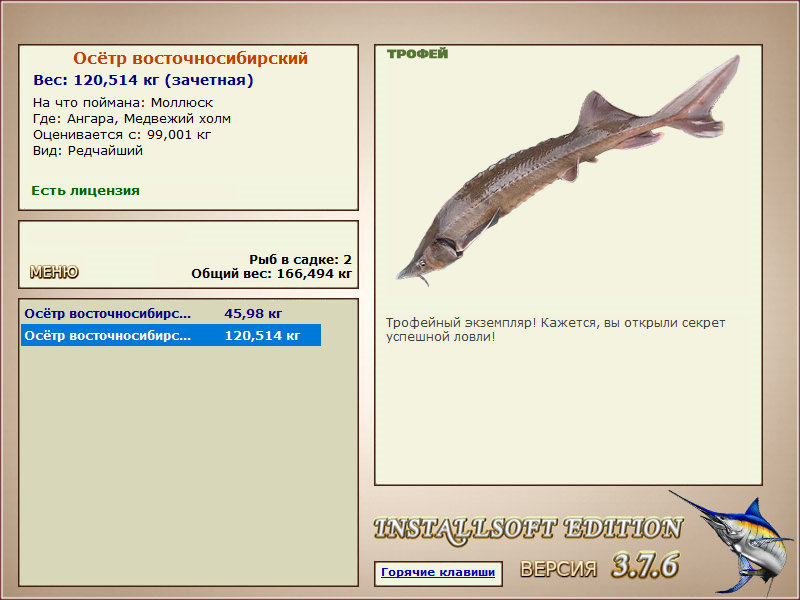
Task: Click the Общий вес: 166,494 кг total
Action: [x=271, y=274]
